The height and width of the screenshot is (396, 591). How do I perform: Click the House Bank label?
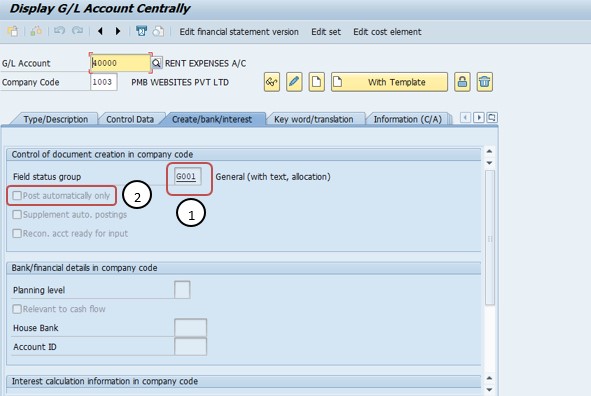[36, 328]
